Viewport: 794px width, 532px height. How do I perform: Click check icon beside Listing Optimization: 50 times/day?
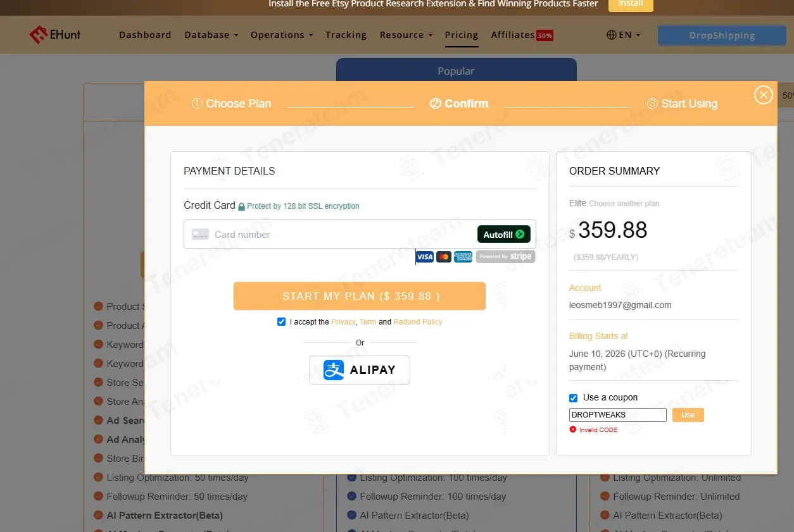(98, 478)
